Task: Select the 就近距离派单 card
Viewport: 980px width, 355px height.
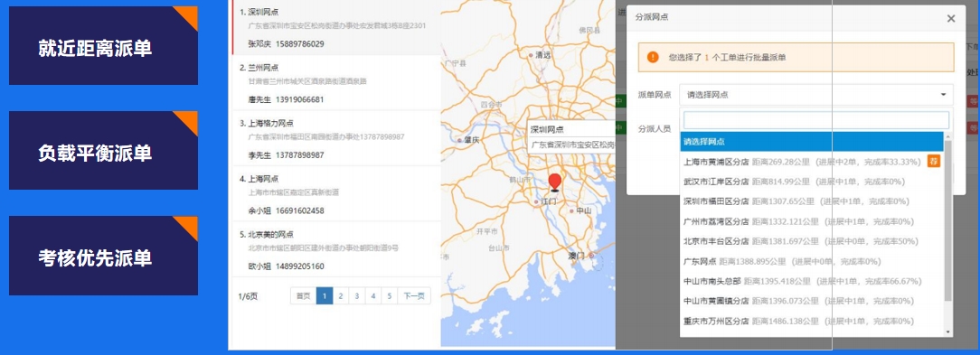Action: pos(103,45)
